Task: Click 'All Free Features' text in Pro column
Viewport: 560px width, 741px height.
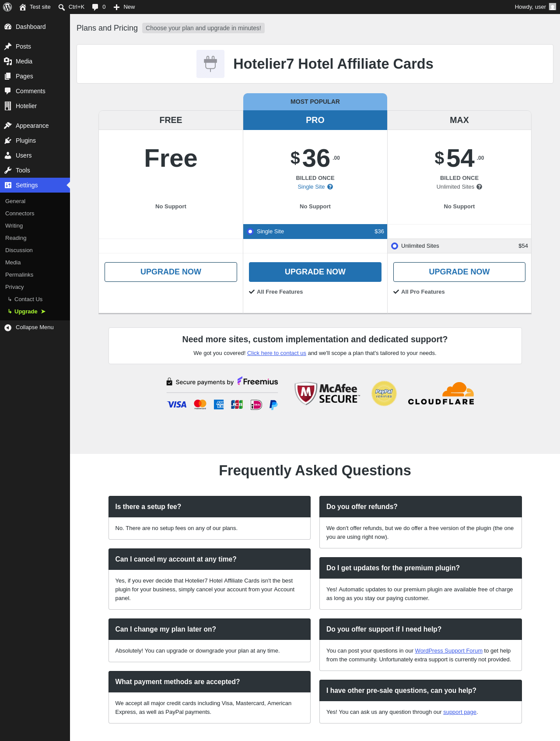Action: (280, 292)
